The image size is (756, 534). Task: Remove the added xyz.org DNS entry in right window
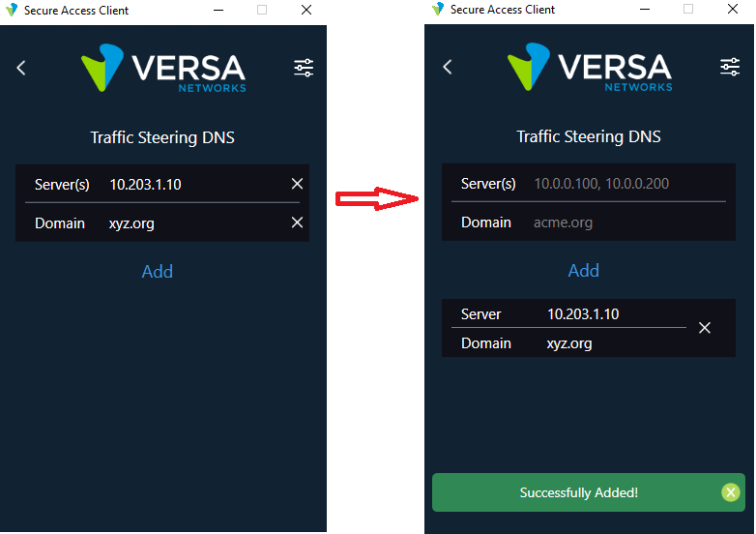(x=705, y=328)
